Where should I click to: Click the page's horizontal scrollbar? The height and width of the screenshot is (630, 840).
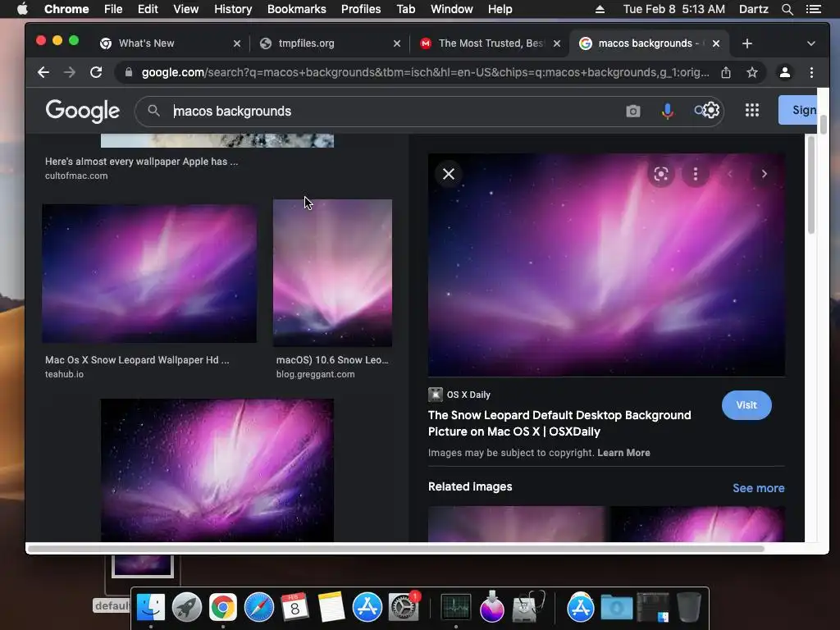[396, 549]
